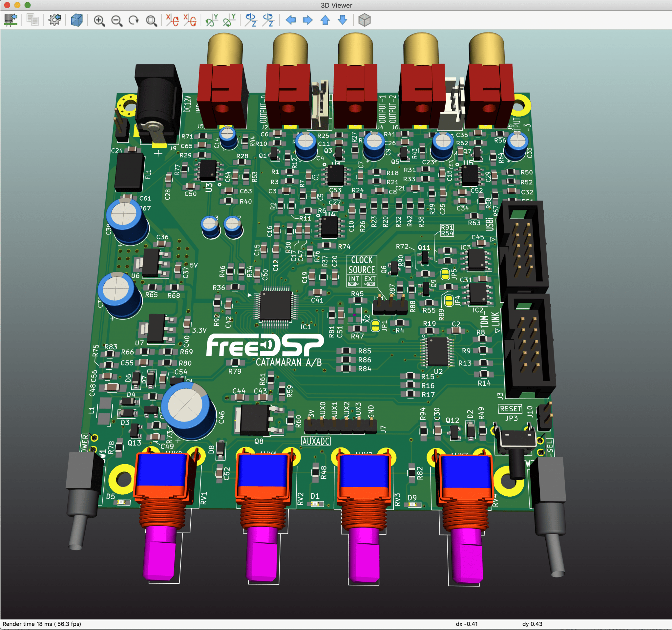Screen dimensions: 672x630
Task: Fit board to screen
Action: point(152,20)
